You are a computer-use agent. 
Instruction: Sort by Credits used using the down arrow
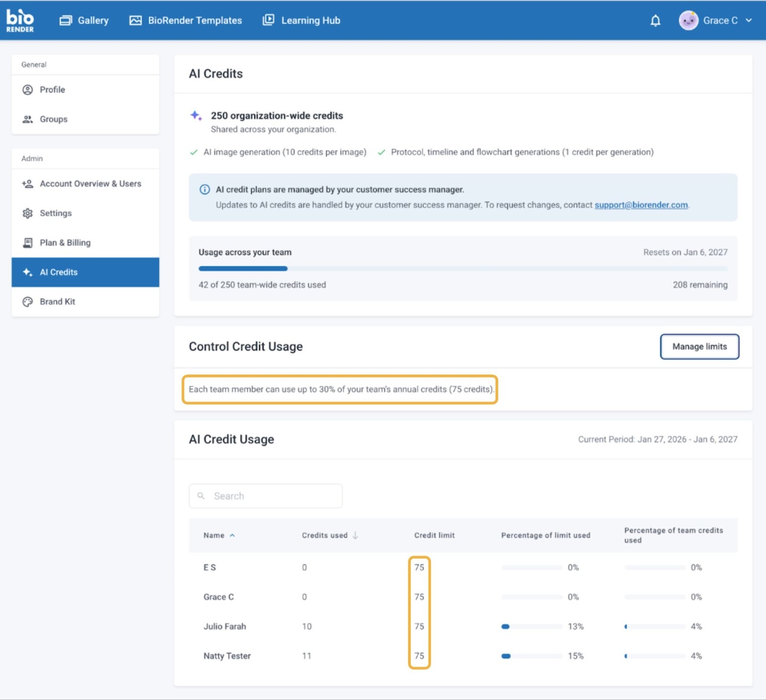(x=355, y=535)
